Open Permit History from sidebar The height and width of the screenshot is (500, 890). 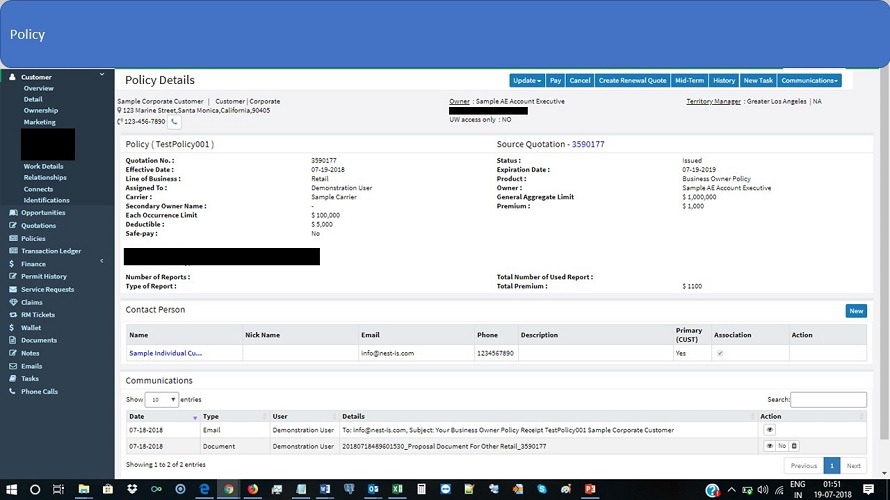[44, 276]
